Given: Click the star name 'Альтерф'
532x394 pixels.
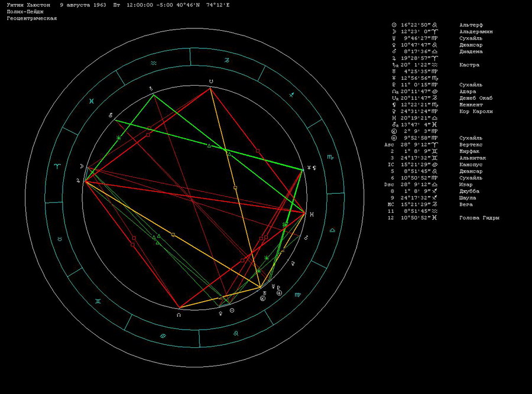Looking at the screenshot, I should coord(471,25).
